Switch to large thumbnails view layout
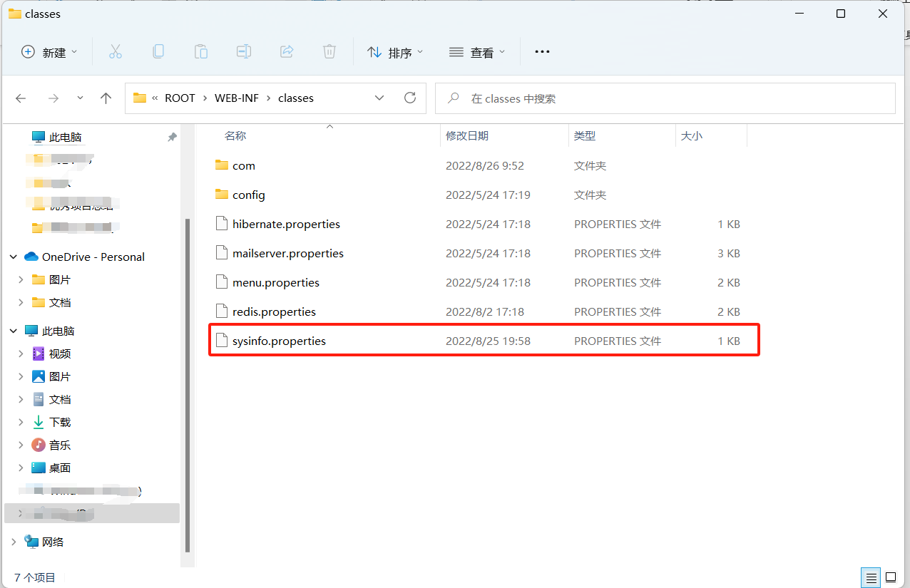910x588 pixels. [891, 577]
